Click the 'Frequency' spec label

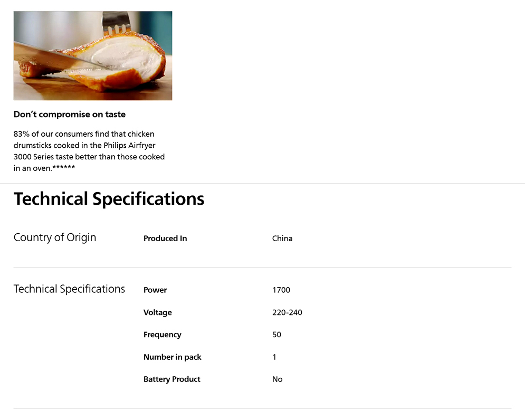[x=162, y=335]
